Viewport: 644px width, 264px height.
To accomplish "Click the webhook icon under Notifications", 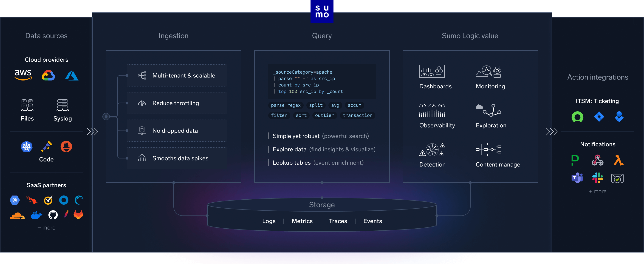I will point(598,160).
